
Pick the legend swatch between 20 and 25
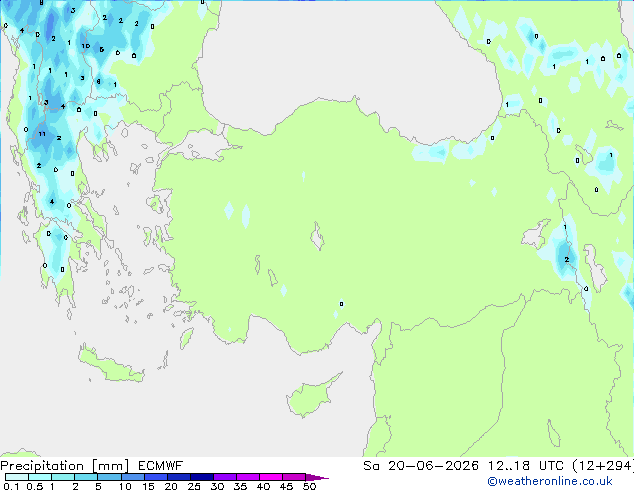[x=178, y=477]
